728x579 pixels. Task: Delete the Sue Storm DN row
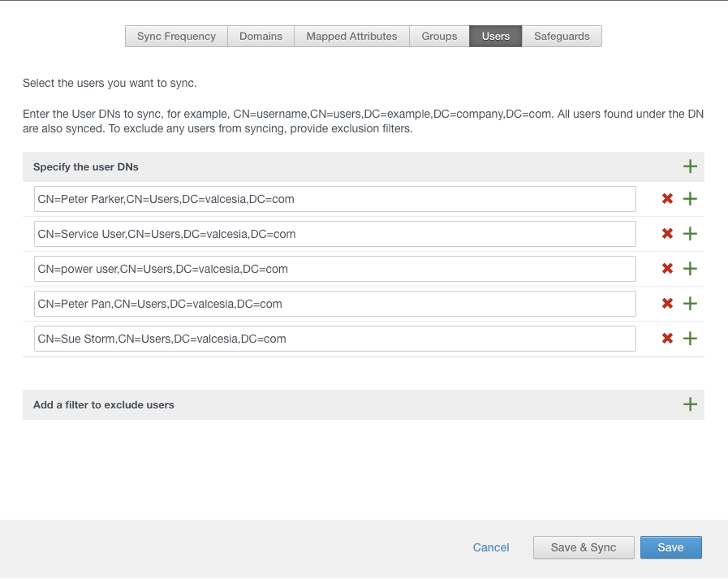point(667,339)
